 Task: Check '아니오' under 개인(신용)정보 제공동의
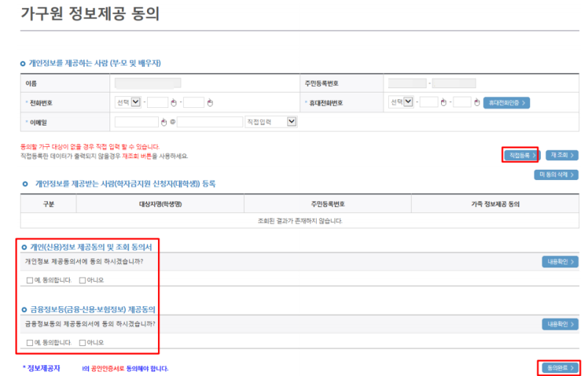(x=82, y=280)
